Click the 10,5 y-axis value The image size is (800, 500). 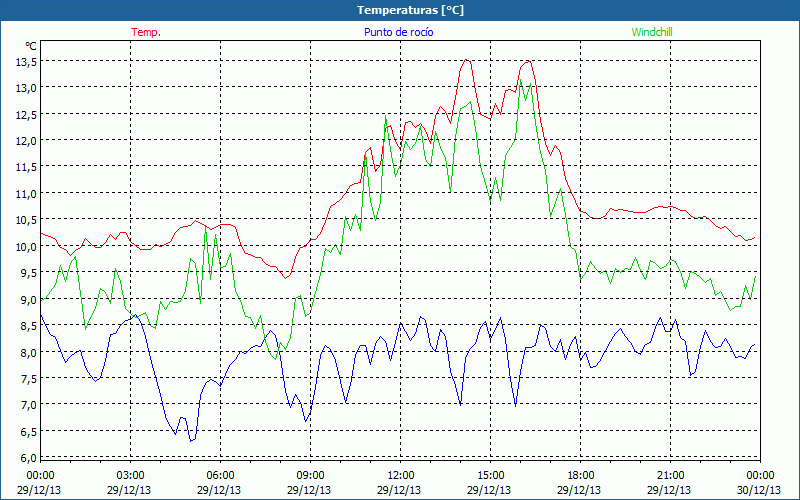pyautogui.click(x=28, y=220)
